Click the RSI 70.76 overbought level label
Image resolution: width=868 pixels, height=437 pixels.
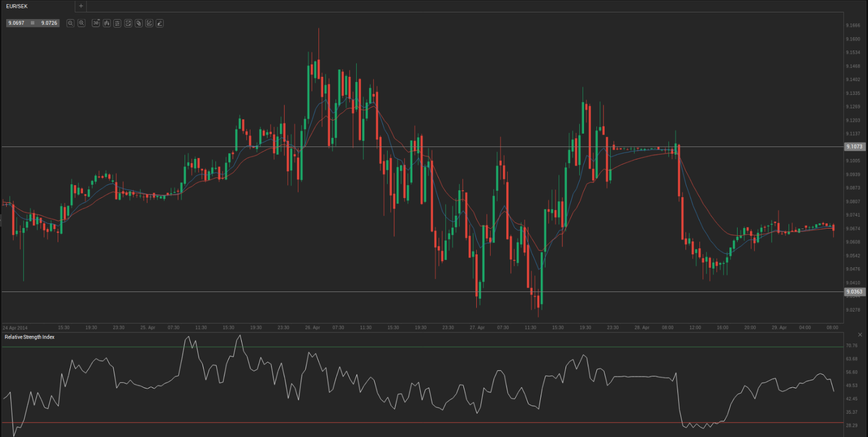[852, 346]
